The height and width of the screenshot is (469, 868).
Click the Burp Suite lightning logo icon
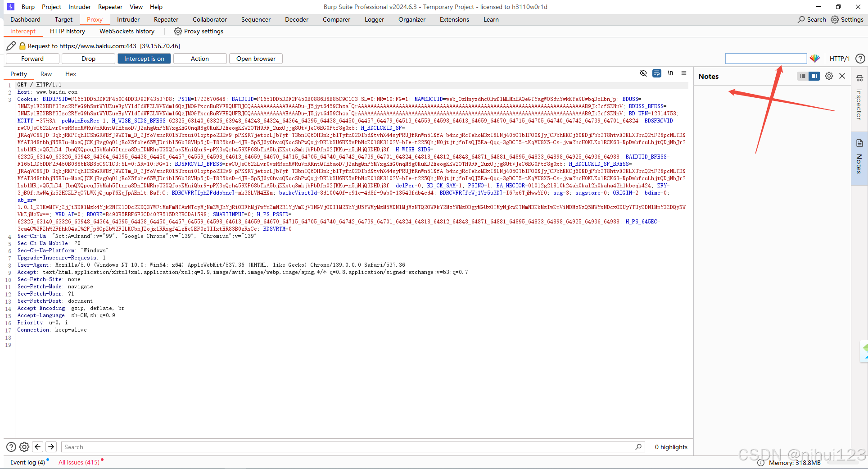[11, 7]
